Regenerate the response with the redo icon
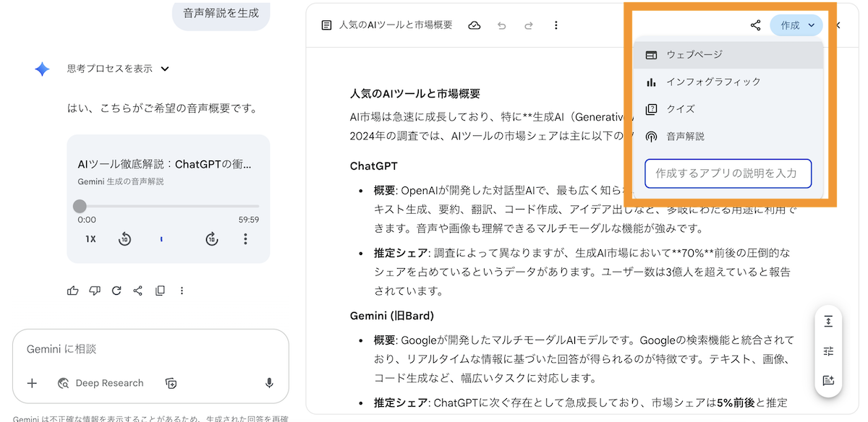Viewport: 868px width, 422px height. 116,290
